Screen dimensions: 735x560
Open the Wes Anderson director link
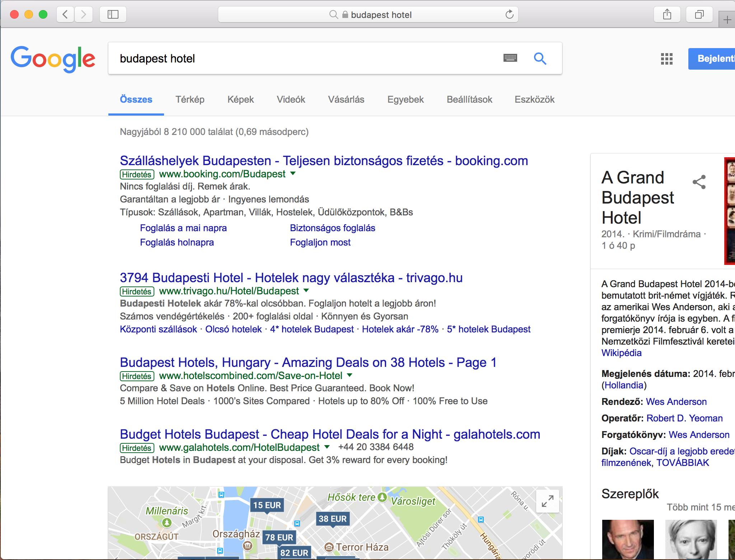click(676, 402)
